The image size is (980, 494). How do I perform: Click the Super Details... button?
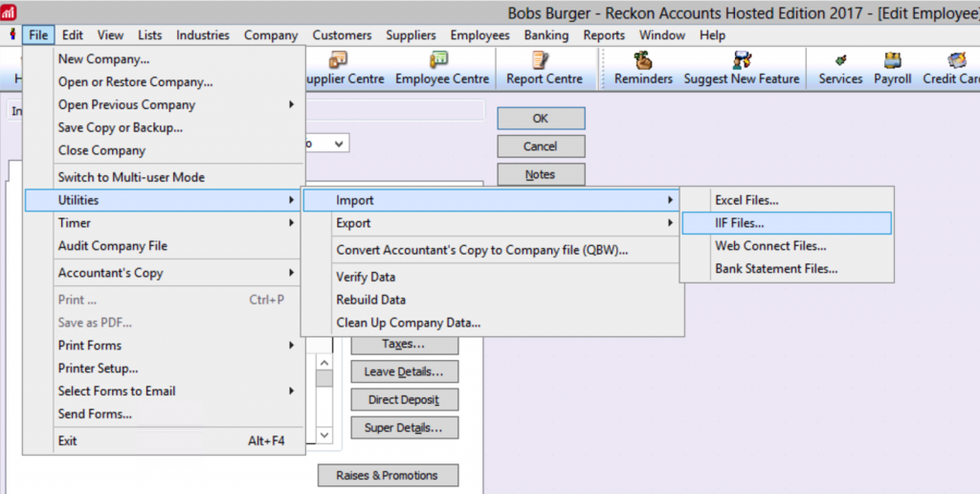[x=405, y=428]
